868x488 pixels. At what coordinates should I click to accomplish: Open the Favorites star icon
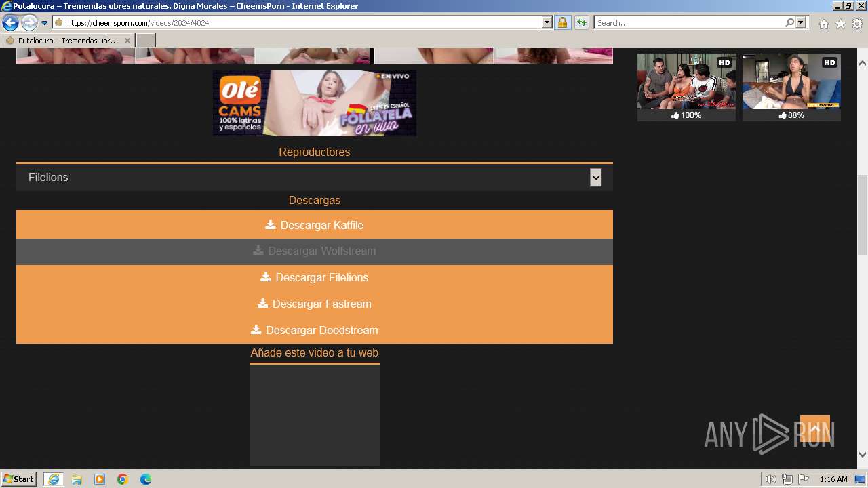click(x=840, y=24)
